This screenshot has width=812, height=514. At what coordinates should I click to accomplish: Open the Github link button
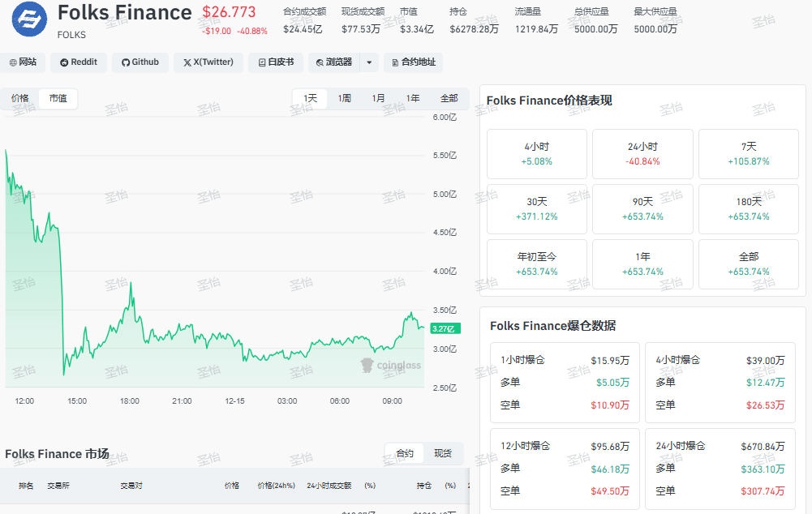(x=140, y=62)
